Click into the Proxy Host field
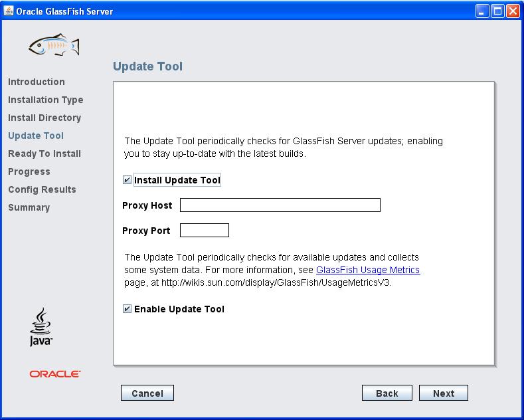This screenshot has width=524, height=420. click(280, 205)
